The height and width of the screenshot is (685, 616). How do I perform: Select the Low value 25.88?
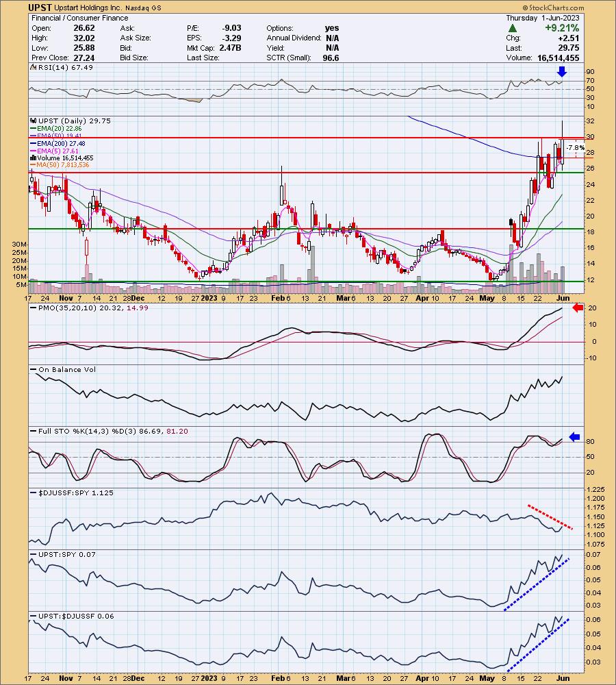(x=84, y=48)
